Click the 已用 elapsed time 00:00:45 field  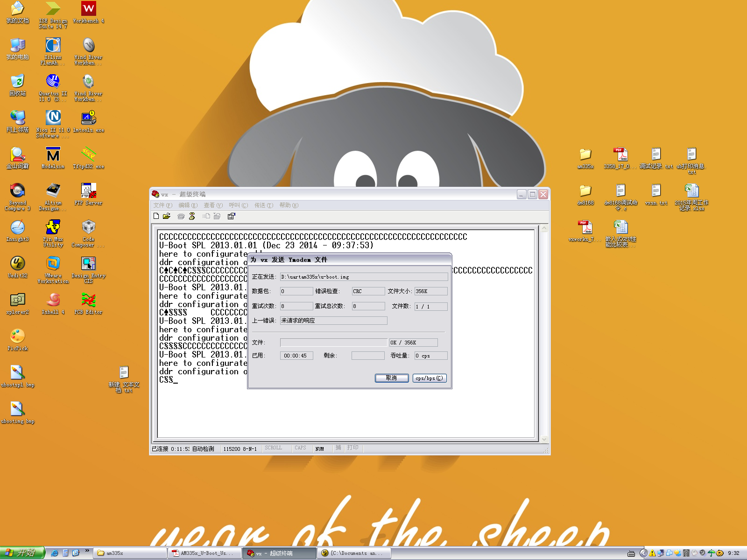coord(296,356)
